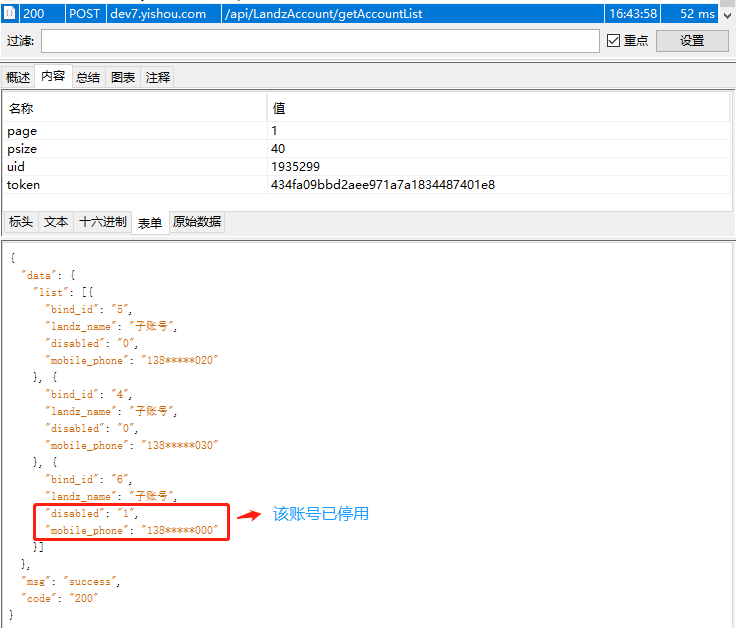Click the scroll down arrow by the request list

[x=727, y=15]
